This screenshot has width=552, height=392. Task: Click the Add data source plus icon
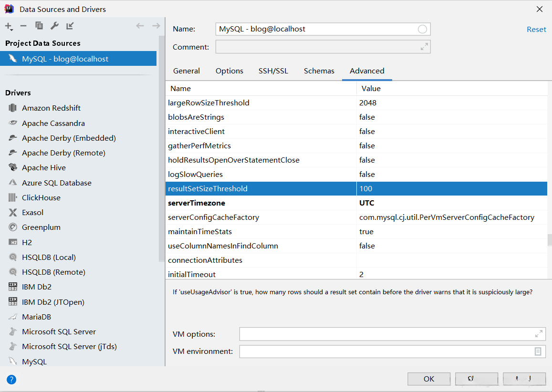8,26
